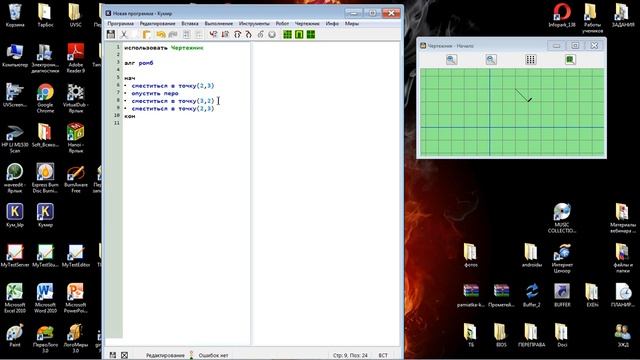
Task: Select the Microsoft Word 2010 icon
Action: 45,298
